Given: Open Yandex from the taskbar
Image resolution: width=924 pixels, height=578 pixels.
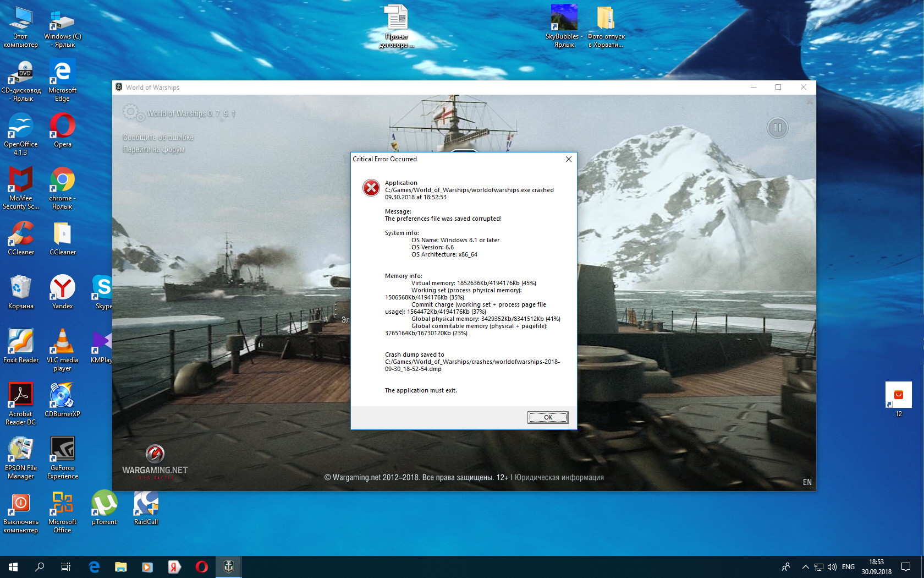Looking at the screenshot, I should click(x=174, y=566).
